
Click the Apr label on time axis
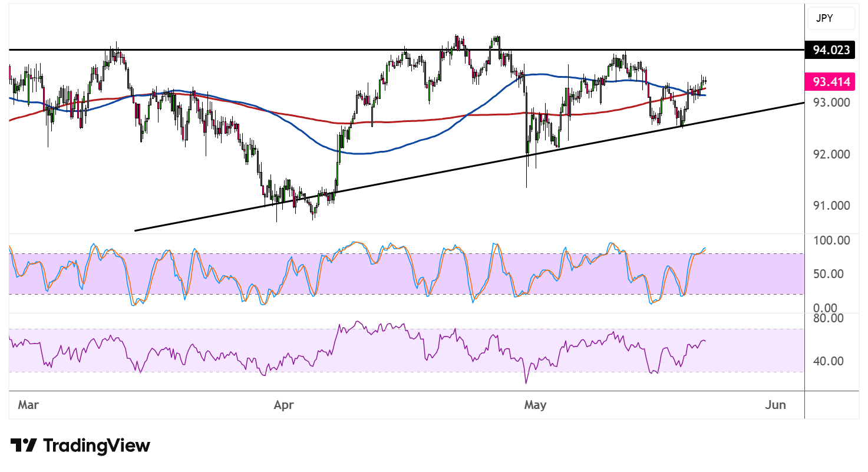(x=285, y=405)
